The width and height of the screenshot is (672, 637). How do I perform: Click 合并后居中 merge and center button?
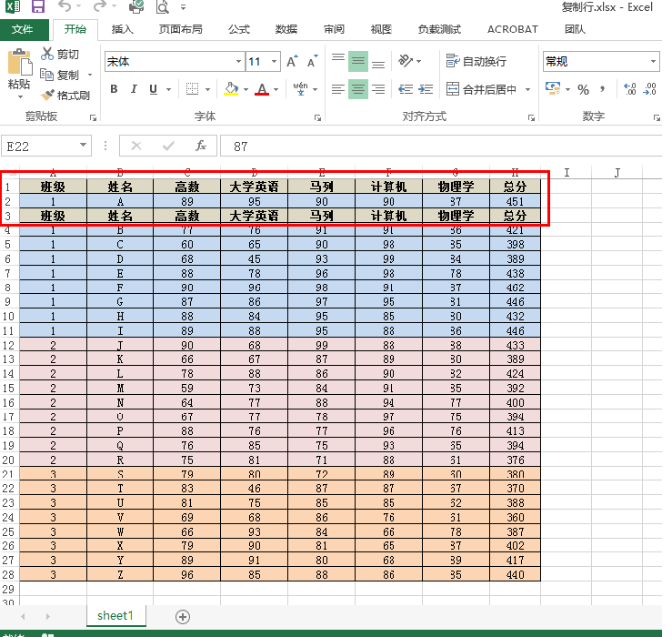click(481, 89)
